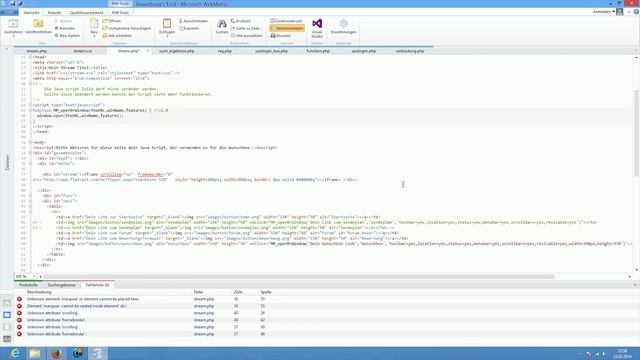Toggle Zeilennummern line numbers
Screen dimensions: 640x360
click(x=287, y=28)
